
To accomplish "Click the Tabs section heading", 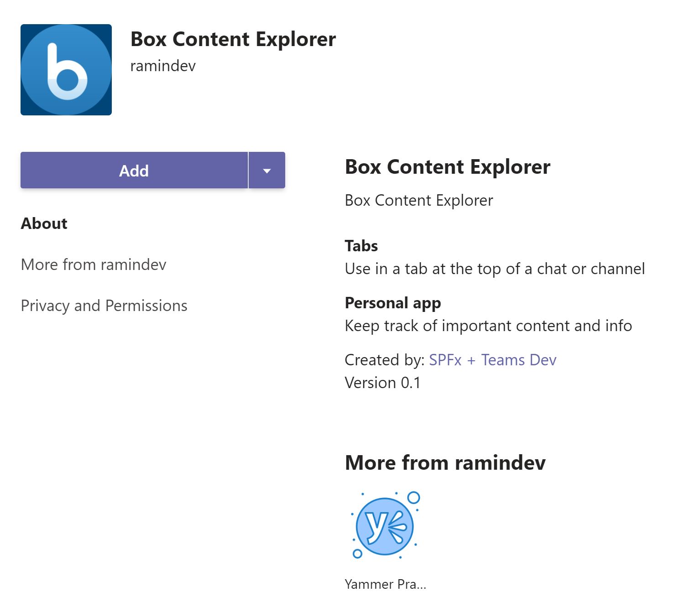I will (361, 246).
